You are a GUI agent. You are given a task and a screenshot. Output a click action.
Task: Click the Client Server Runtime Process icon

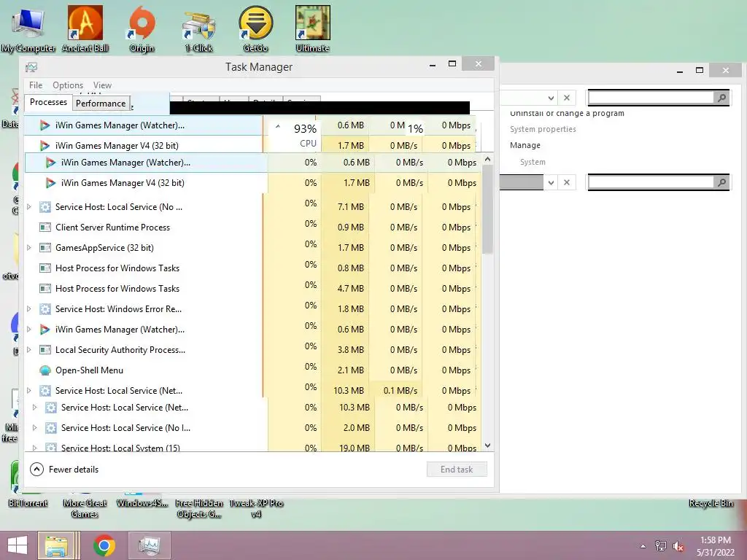(45, 227)
